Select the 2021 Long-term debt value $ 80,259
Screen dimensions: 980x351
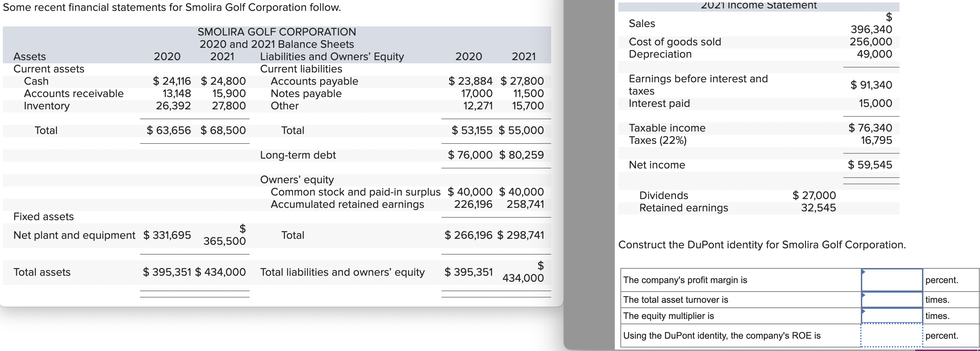[521, 155]
